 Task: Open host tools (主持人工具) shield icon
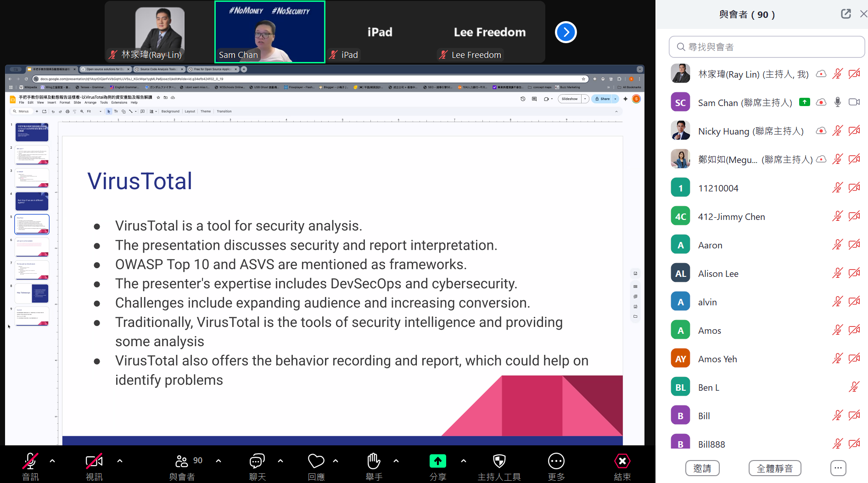499,461
